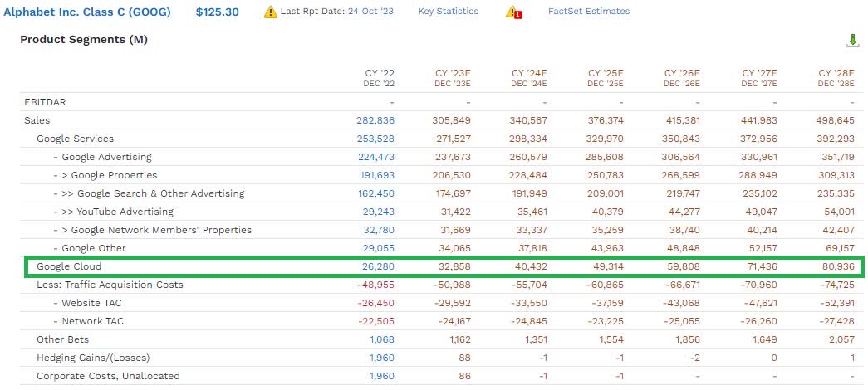Screen dimensions: 868x390
Task: Open the Key Statistics link
Action: [448, 12]
